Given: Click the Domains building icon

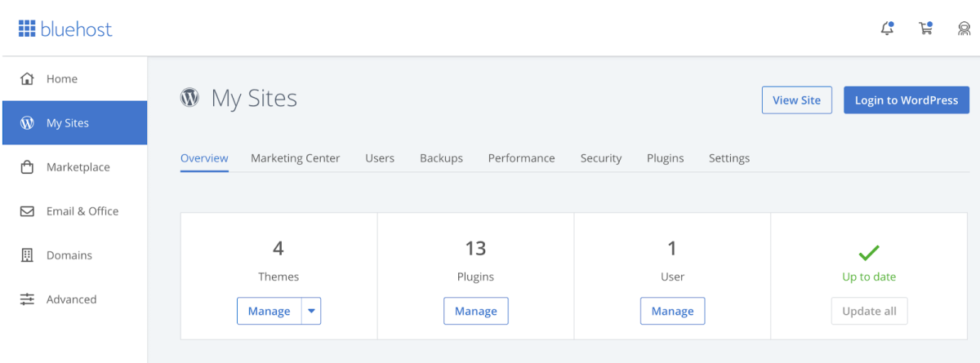Looking at the screenshot, I should click(x=27, y=255).
